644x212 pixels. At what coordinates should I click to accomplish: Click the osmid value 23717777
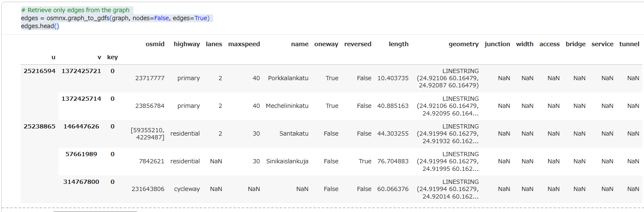pyautogui.click(x=150, y=78)
